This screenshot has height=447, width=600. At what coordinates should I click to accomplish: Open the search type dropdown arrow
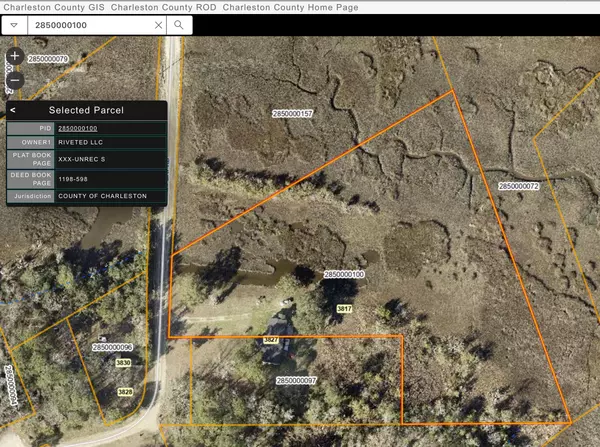pos(14,24)
